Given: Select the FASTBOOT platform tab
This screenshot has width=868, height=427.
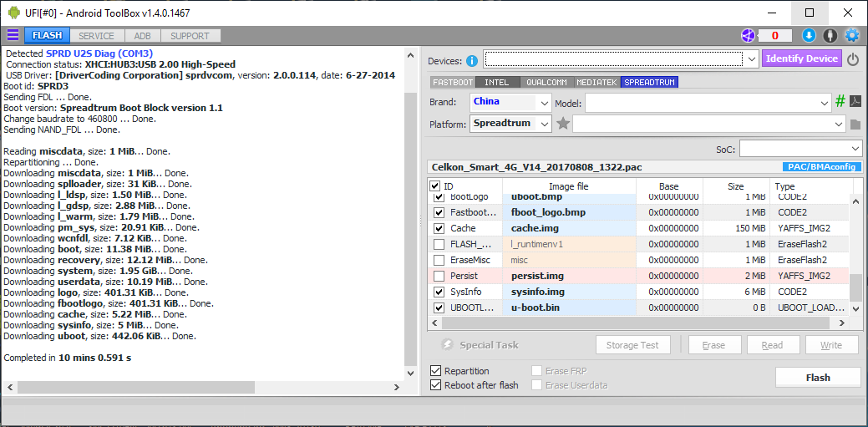Looking at the screenshot, I should (453, 82).
